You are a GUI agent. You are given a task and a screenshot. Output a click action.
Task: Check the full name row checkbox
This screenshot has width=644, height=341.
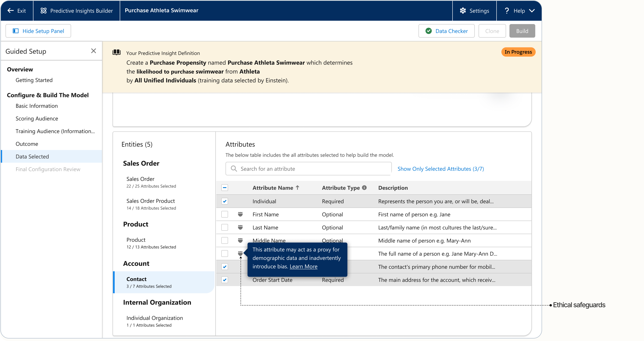tap(224, 254)
